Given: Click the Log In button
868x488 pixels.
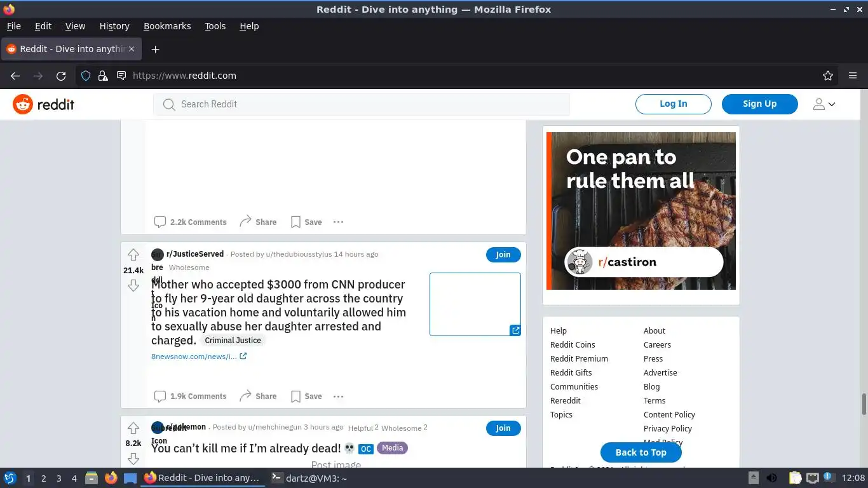Looking at the screenshot, I should pos(674,104).
